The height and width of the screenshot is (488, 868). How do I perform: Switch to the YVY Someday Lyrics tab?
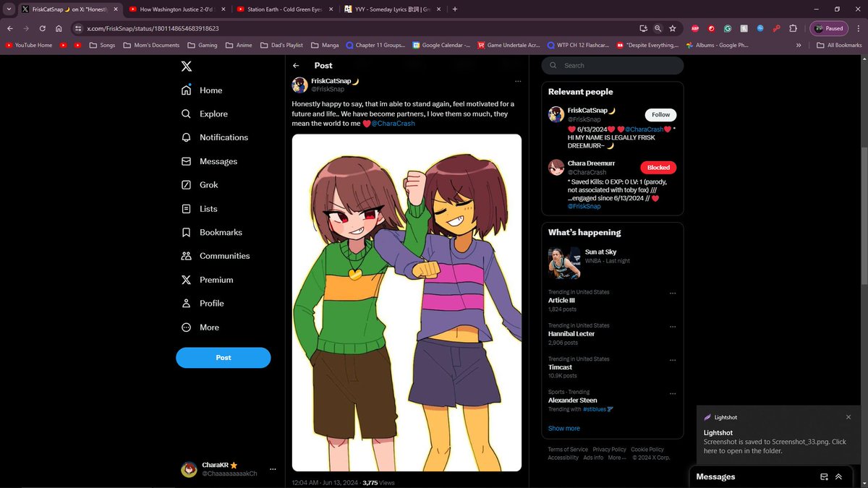click(x=391, y=9)
